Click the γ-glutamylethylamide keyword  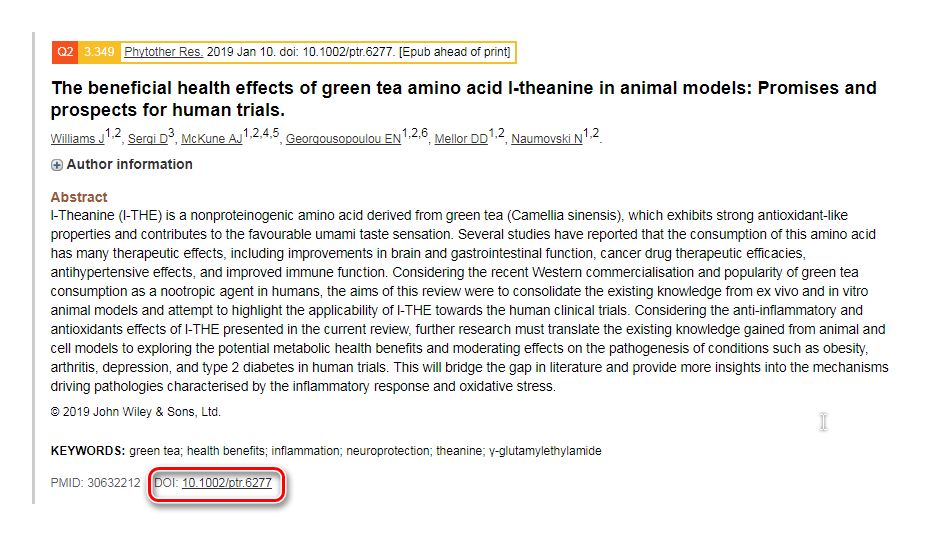click(x=544, y=451)
